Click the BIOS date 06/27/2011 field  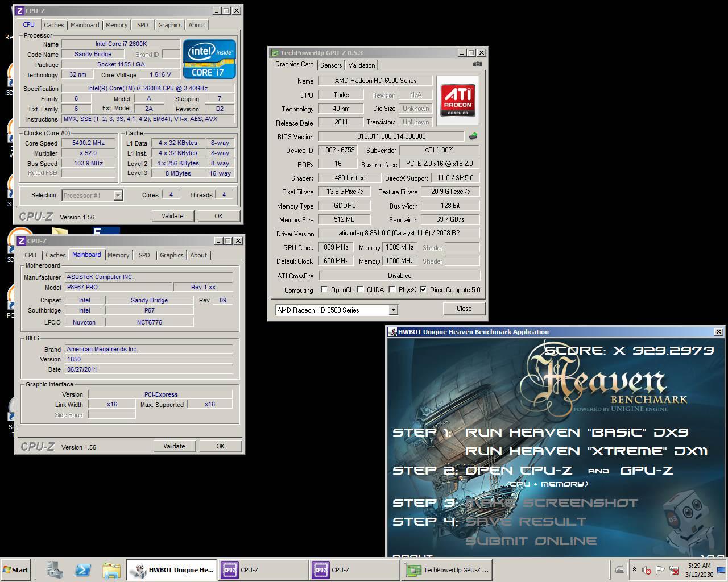point(148,369)
